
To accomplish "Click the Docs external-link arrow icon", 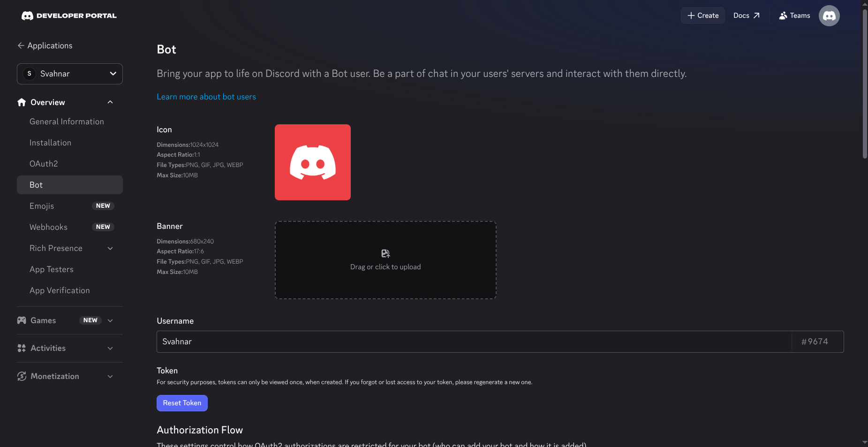I will (x=756, y=15).
